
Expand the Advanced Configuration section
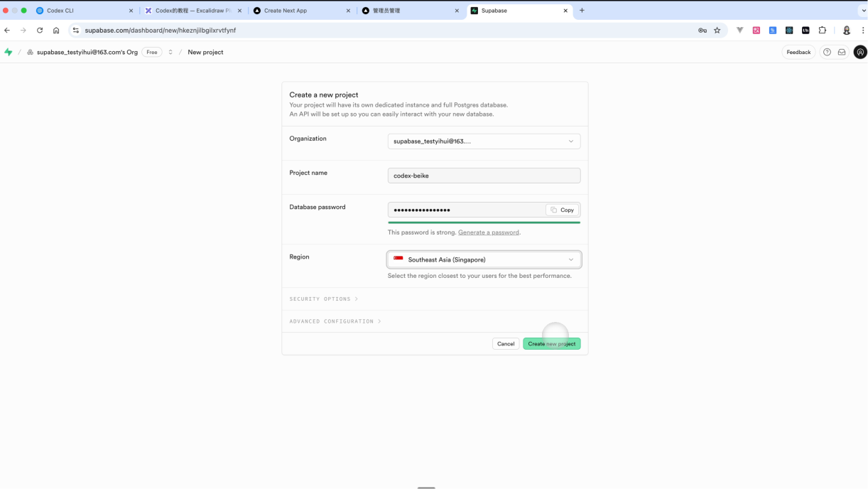335,321
